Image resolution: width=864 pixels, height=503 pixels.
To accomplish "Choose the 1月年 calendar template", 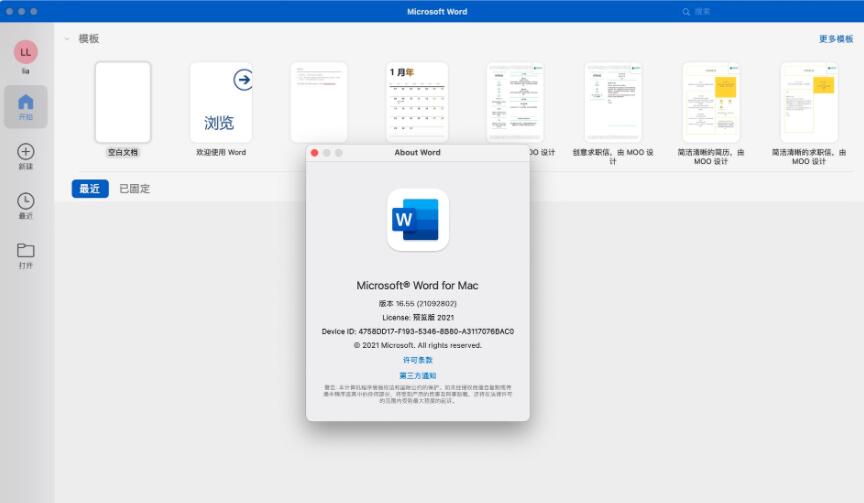I will [417, 102].
